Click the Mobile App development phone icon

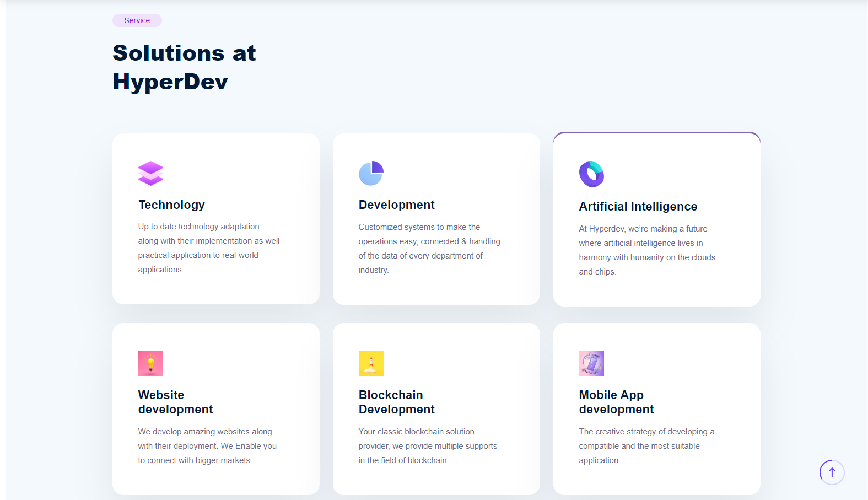pyautogui.click(x=591, y=363)
